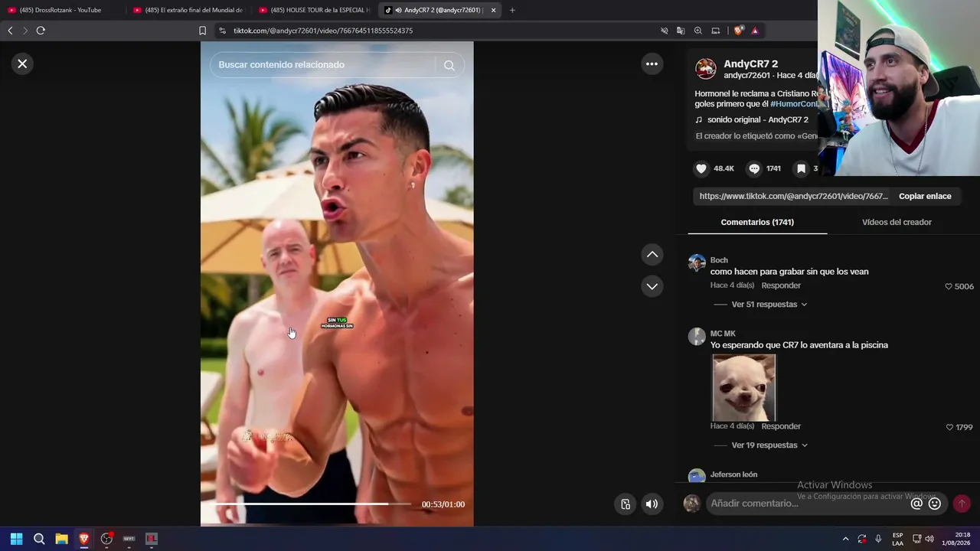Like Boch's comment with the heart
Image resolution: width=980 pixels, height=551 pixels.
point(949,286)
